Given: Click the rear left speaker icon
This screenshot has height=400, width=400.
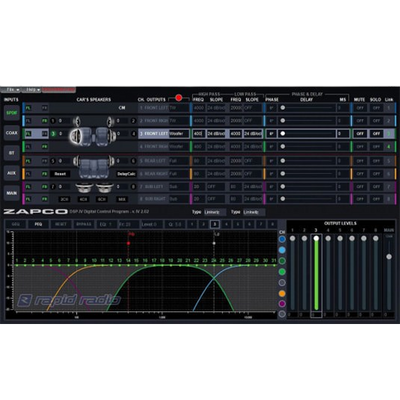Looking at the screenshot, I should pyautogui.click(x=77, y=162).
